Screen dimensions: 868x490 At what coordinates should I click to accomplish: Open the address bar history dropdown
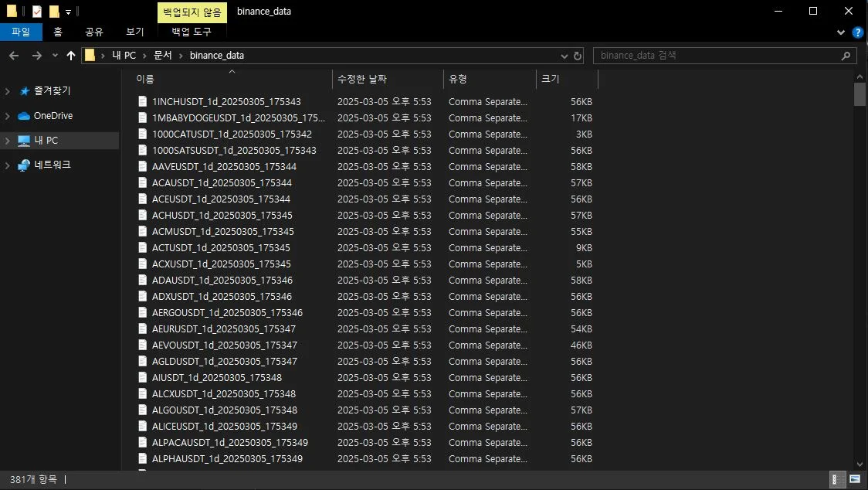pyautogui.click(x=564, y=56)
